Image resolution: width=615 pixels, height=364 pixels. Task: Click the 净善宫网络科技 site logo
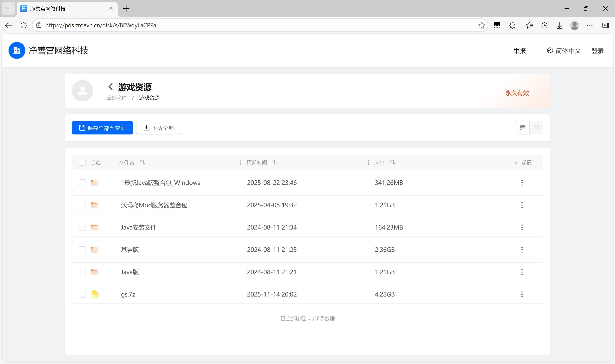coord(17,50)
